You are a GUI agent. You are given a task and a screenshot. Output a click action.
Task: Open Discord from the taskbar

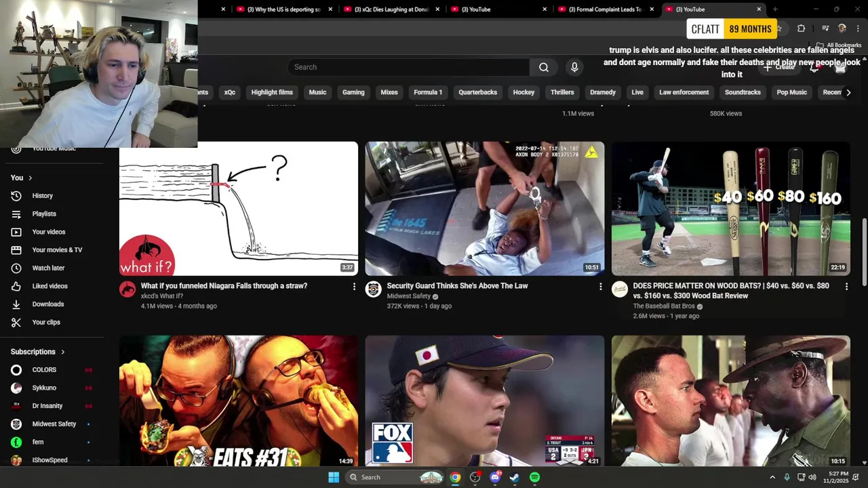(495, 477)
